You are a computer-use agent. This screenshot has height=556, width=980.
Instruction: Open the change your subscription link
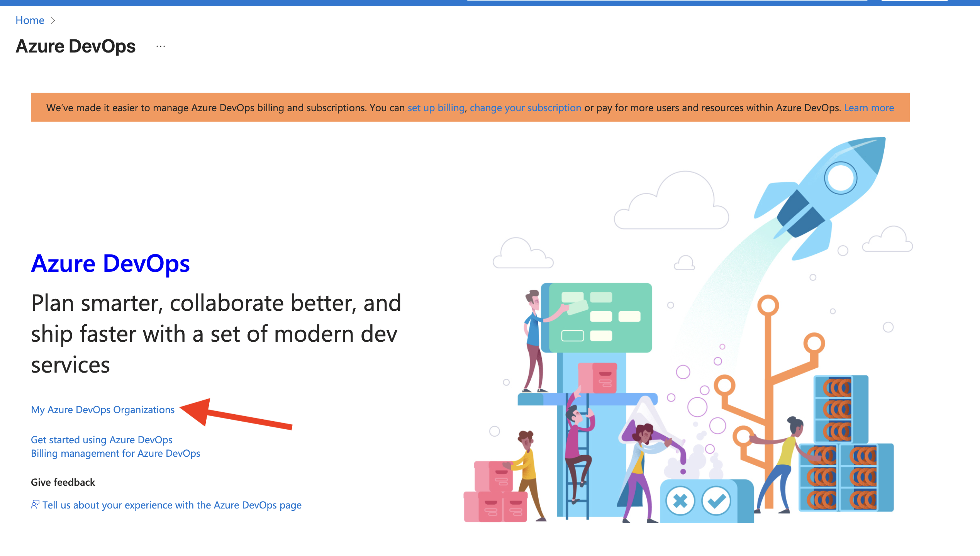pos(526,108)
